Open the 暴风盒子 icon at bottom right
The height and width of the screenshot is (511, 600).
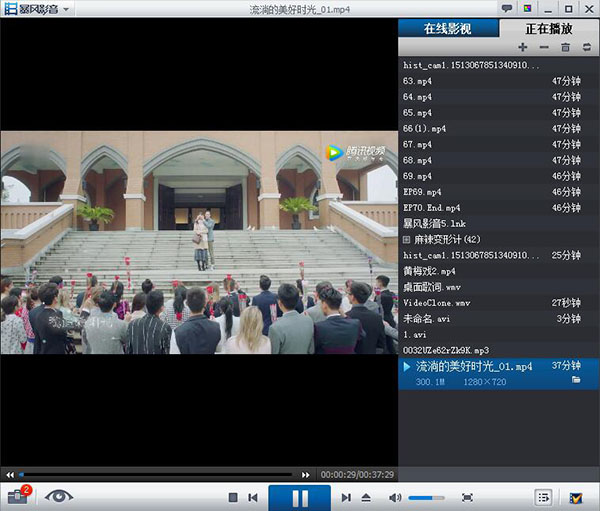point(576,498)
